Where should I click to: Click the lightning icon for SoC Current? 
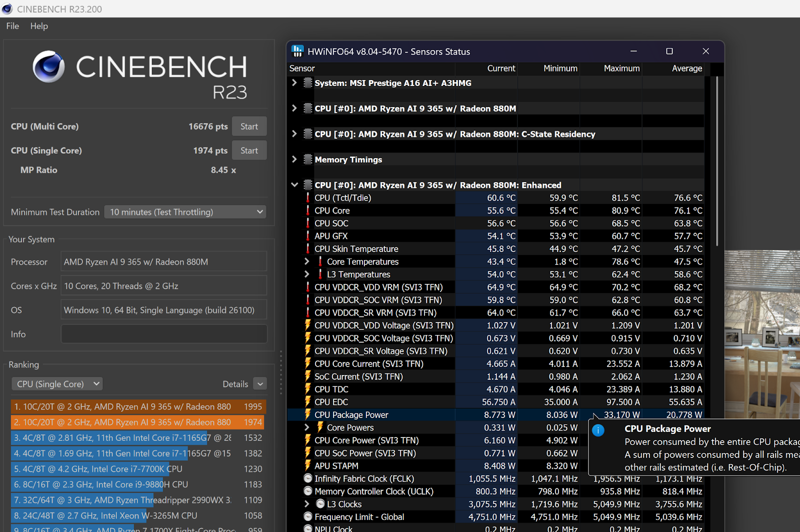point(308,376)
